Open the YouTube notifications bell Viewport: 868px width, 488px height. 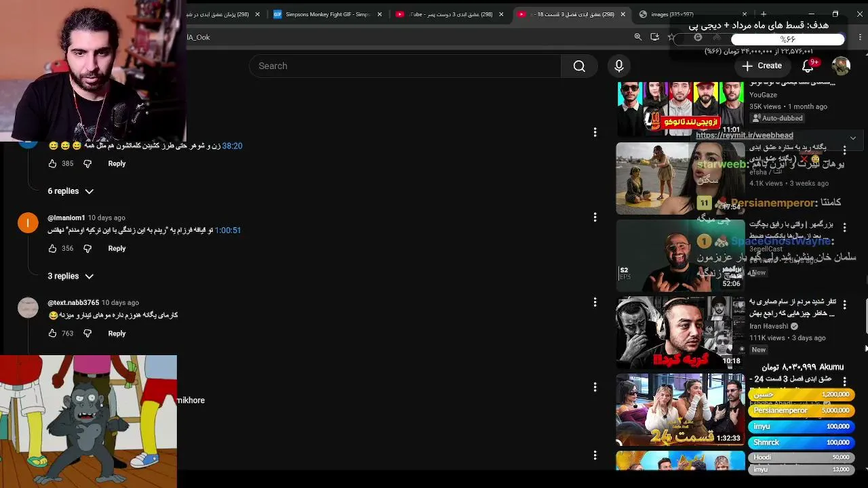(x=808, y=66)
